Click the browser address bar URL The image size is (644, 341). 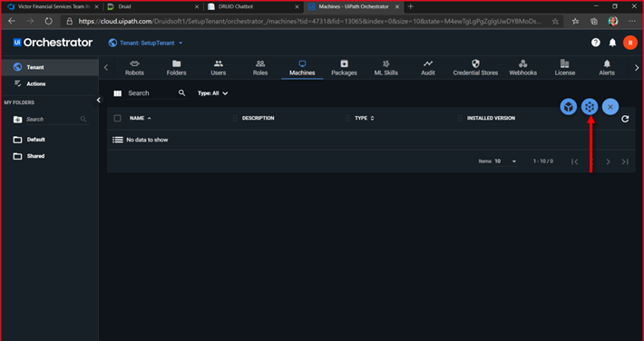(310, 22)
